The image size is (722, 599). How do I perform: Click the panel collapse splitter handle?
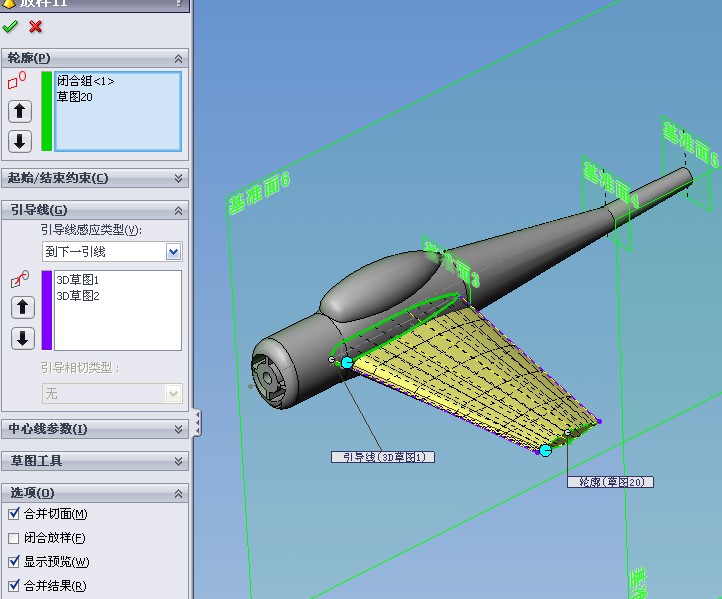[x=198, y=423]
